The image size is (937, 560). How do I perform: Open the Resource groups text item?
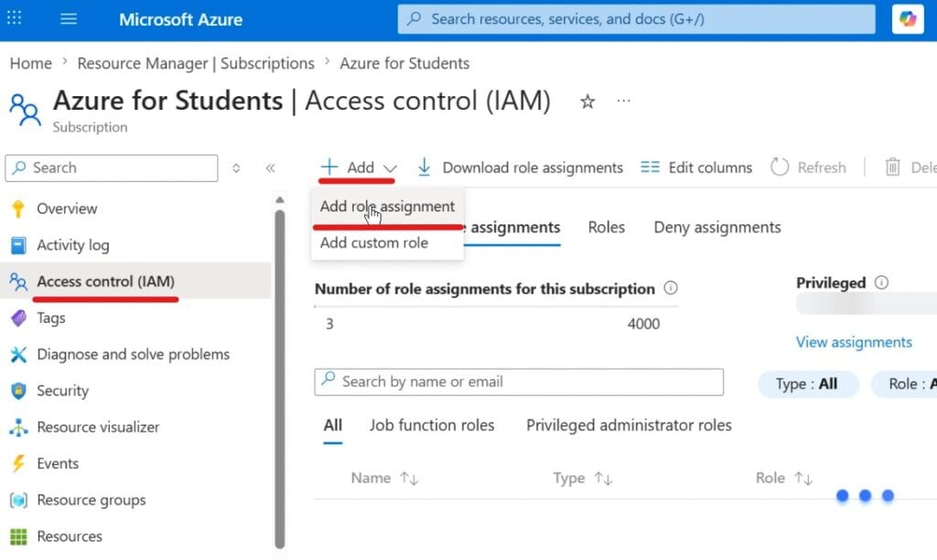(x=92, y=501)
